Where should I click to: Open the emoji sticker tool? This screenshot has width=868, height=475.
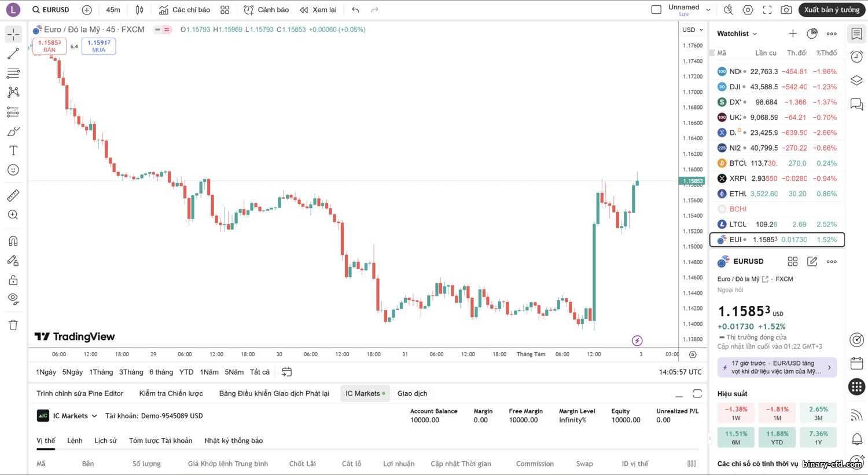tap(13, 170)
